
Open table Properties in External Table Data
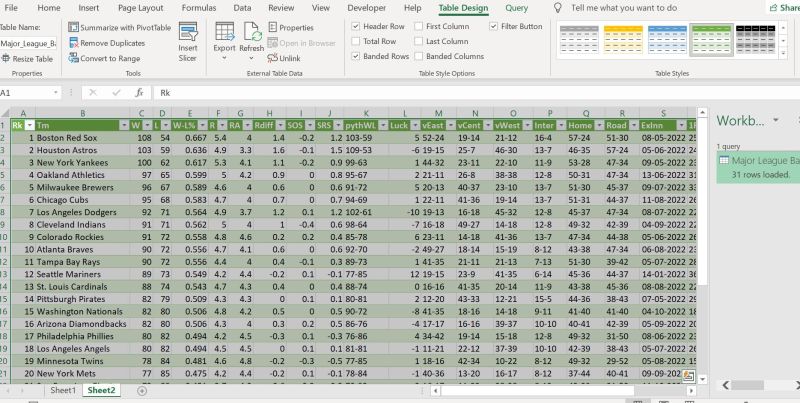click(291, 28)
